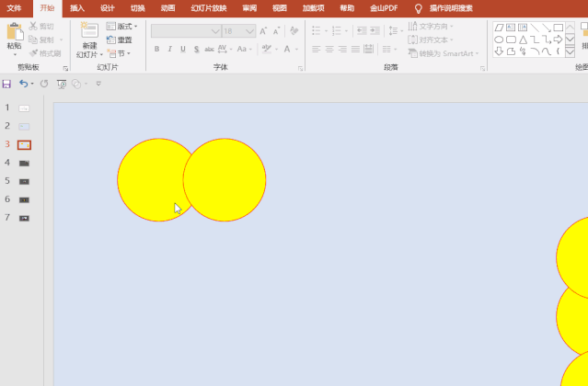Open the 文字方向 (Text Direction) menu

431,27
